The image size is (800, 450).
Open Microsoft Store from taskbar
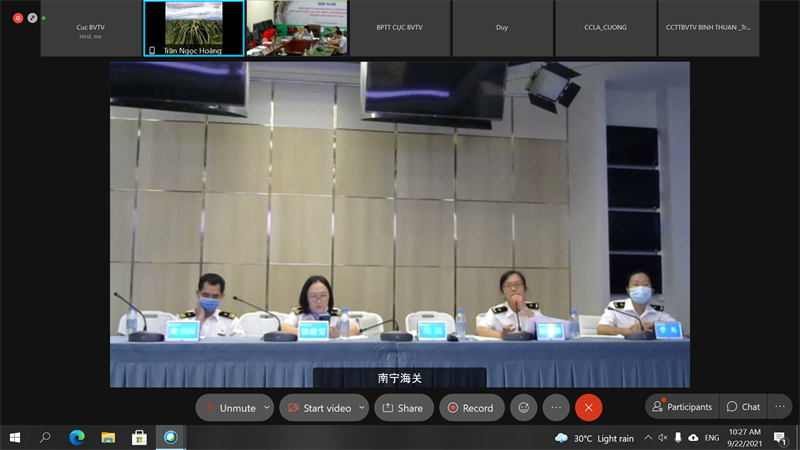(139, 437)
